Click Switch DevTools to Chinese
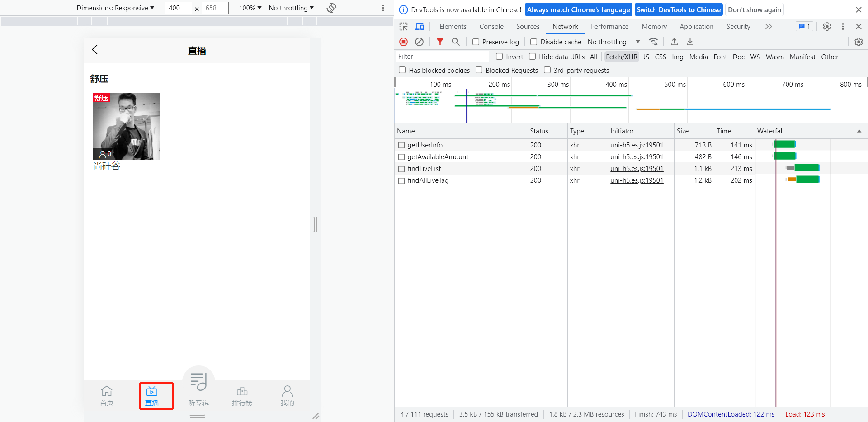868x422 pixels. click(x=679, y=9)
